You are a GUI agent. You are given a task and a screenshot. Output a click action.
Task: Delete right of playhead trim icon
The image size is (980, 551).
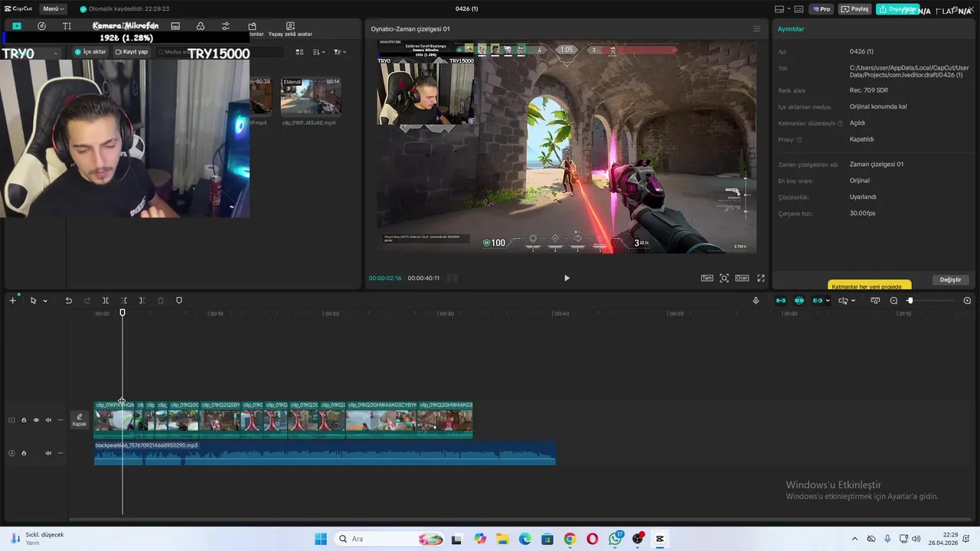coord(142,301)
